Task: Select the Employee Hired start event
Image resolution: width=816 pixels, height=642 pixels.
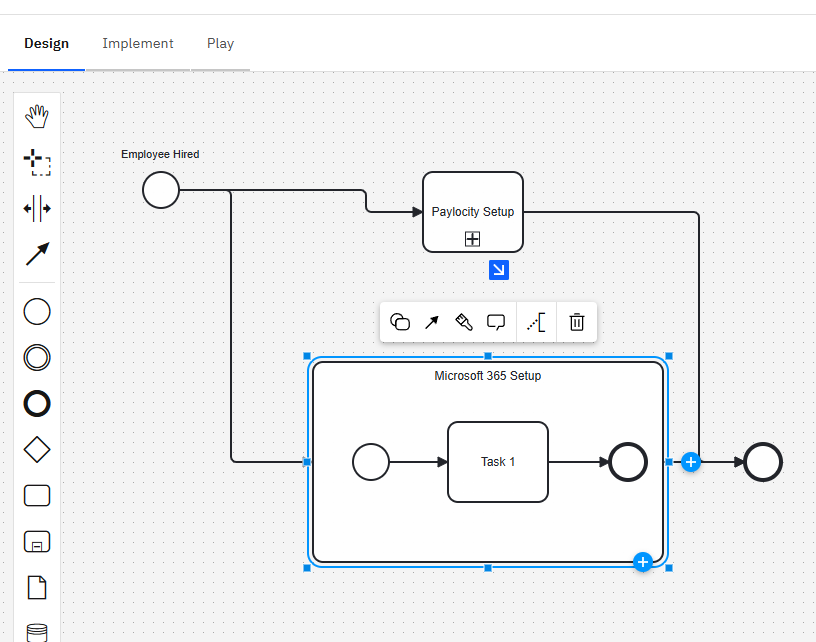Action: click(161, 190)
